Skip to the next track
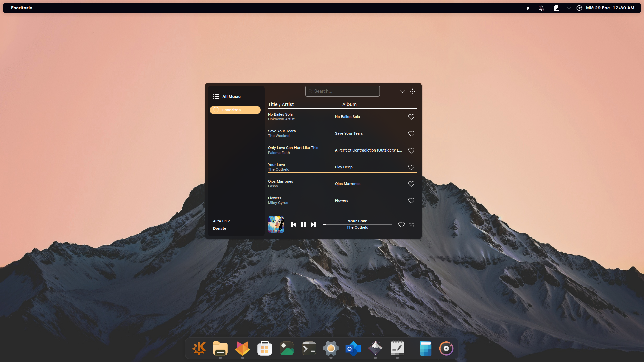Screen dimensions: 644x362 click(x=314, y=225)
